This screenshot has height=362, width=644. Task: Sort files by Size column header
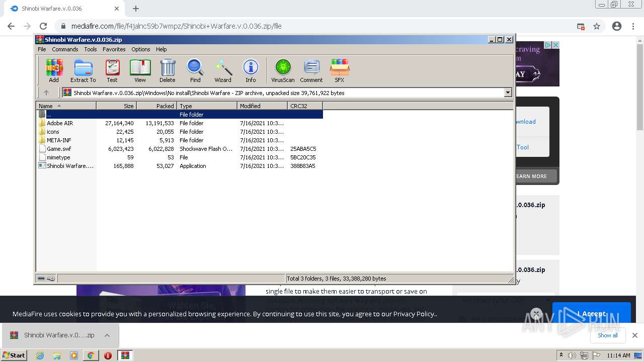(116, 106)
